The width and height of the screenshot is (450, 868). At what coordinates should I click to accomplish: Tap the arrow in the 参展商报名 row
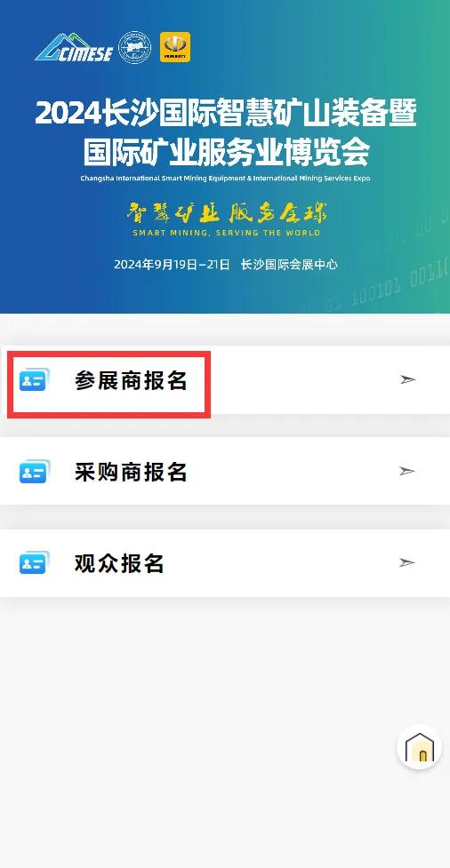(408, 379)
